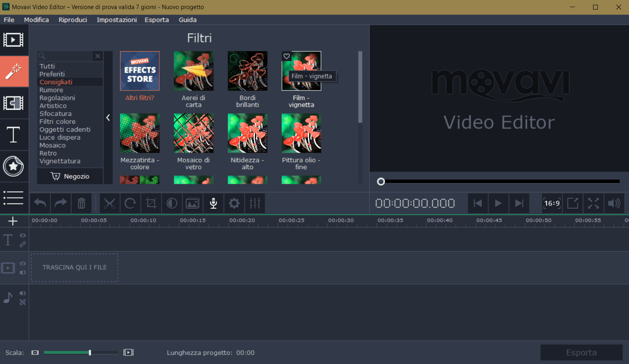629x364 pixels.
Task: Mute the audio track
Action: [x=23, y=293]
